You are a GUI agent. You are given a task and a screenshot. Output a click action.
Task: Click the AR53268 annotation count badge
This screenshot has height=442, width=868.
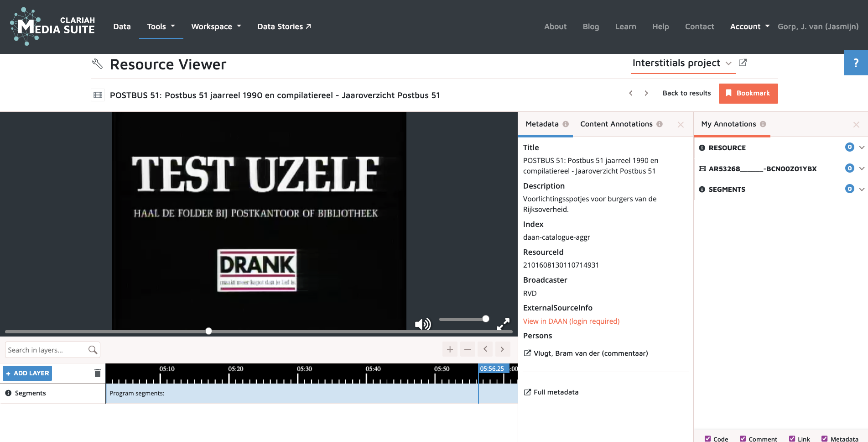(849, 168)
